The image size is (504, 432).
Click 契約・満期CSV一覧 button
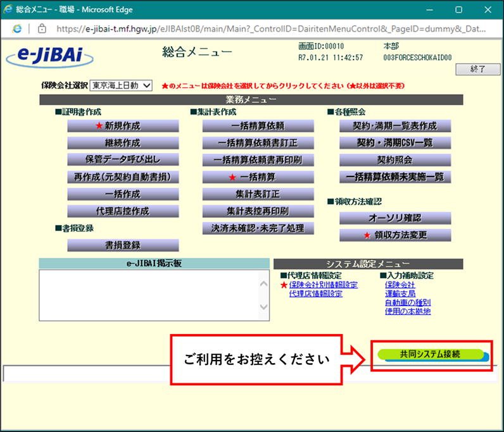[x=395, y=143]
